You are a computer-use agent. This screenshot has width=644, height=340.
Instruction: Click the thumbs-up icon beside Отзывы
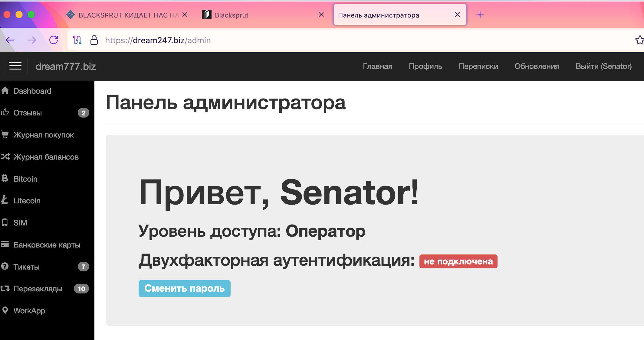click(x=5, y=112)
